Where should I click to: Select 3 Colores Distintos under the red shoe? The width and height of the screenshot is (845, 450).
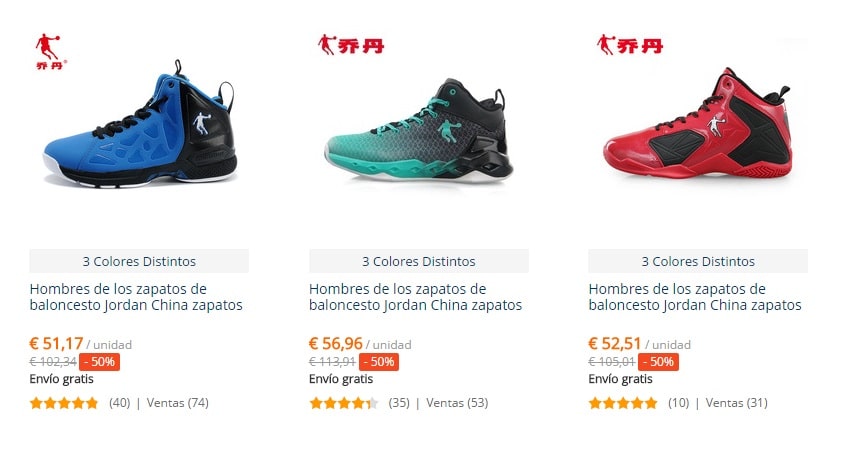click(x=698, y=261)
